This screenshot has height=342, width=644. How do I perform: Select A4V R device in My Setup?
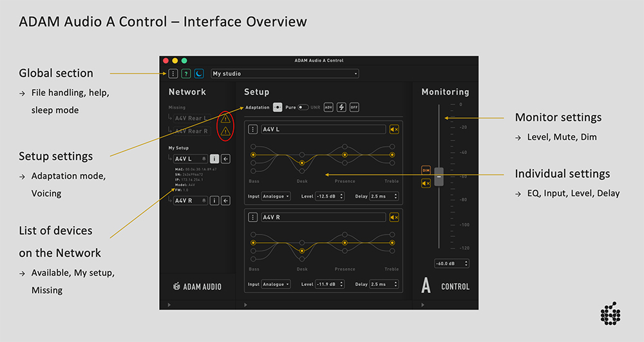[x=191, y=200]
